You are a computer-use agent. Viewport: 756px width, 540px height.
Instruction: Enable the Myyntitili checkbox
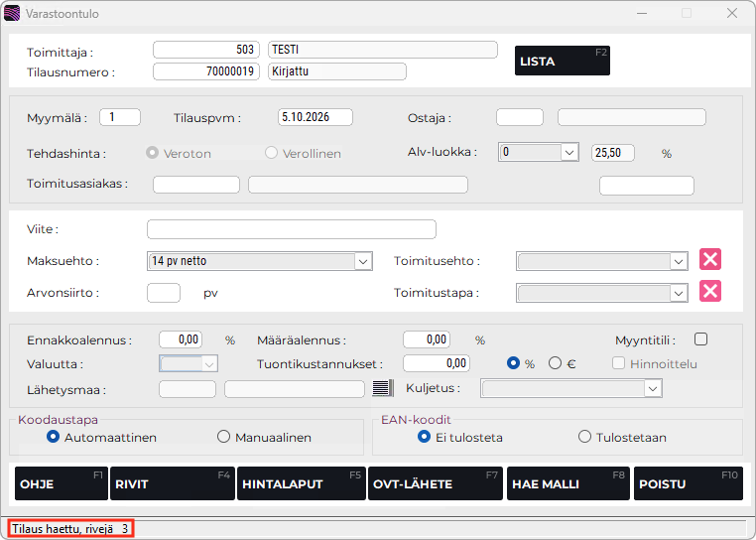tap(701, 339)
